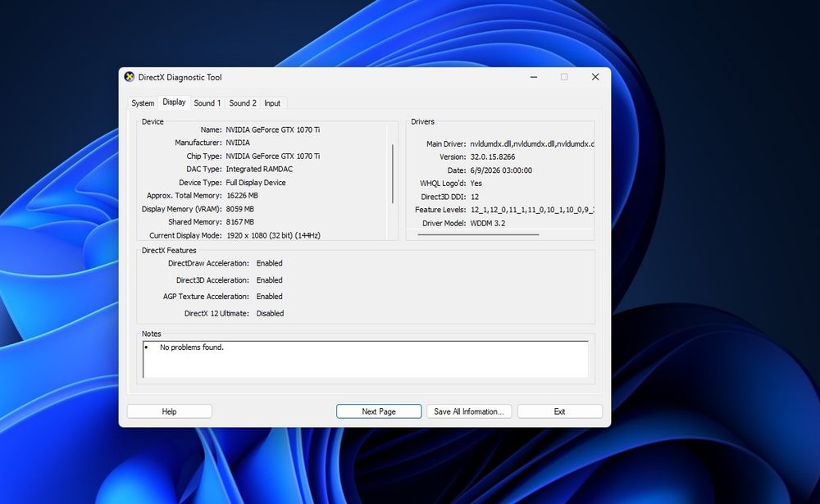Viewport: 820px width, 504px height.
Task: Click DirectDraw Acceleration Enabled value
Action: (x=269, y=263)
